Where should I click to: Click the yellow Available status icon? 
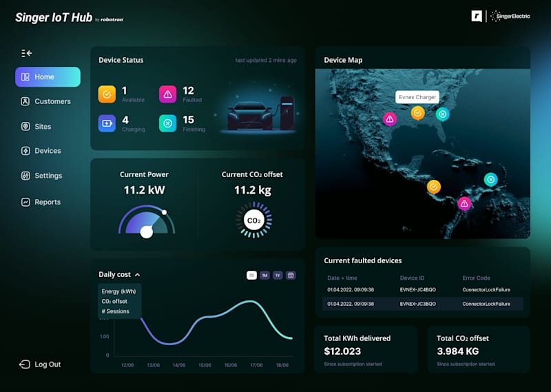click(x=107, y=94)
